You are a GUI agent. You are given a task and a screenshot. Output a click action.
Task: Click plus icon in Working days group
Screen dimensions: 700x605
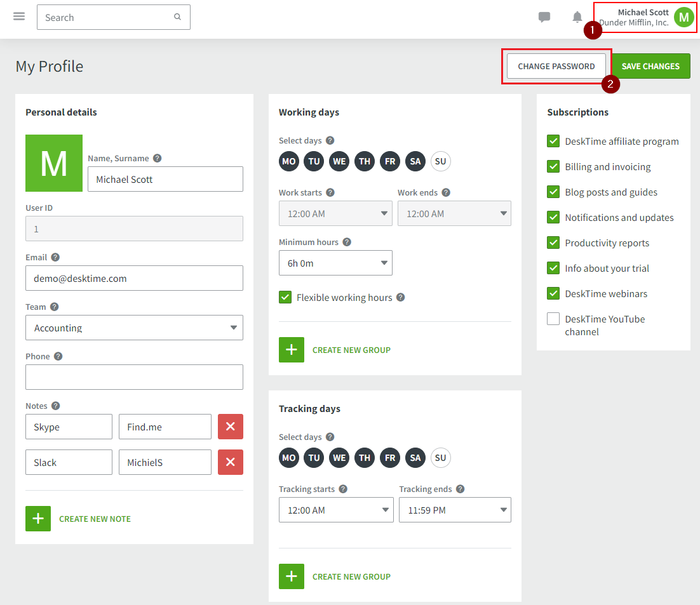pos(292,350)
